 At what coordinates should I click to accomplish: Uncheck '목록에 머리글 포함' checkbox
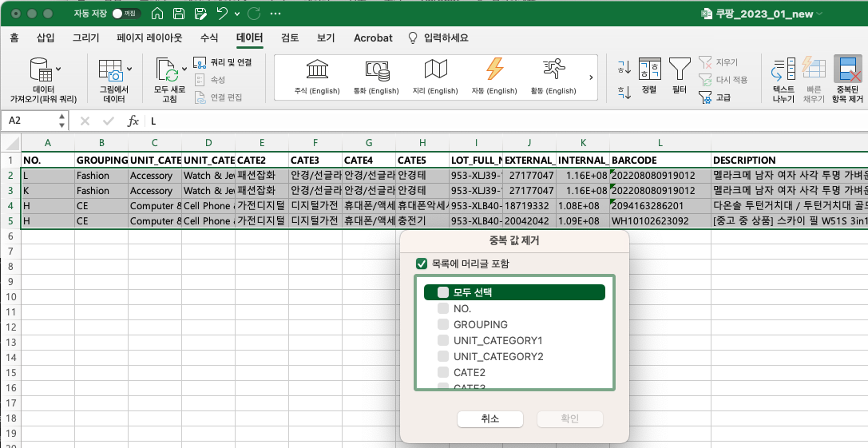(422, 264)
